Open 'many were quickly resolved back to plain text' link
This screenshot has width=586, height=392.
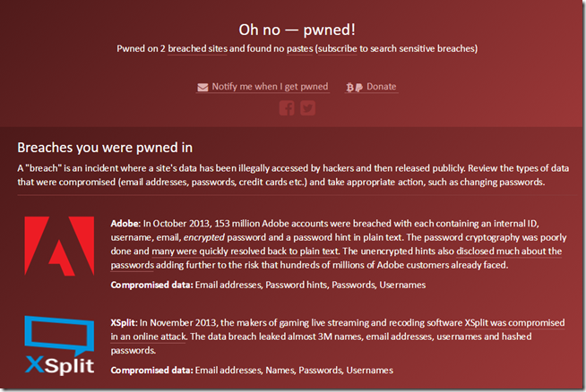[x=245, y=251]
